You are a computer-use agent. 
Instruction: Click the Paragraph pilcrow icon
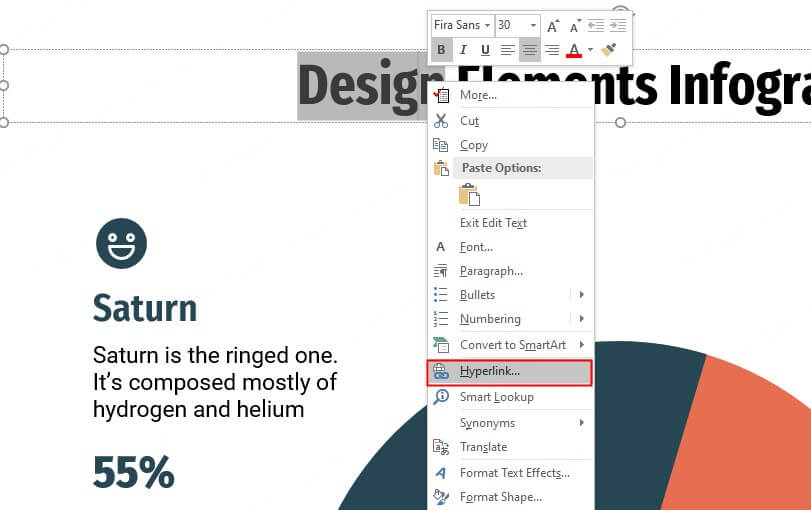tap(441, 271)
